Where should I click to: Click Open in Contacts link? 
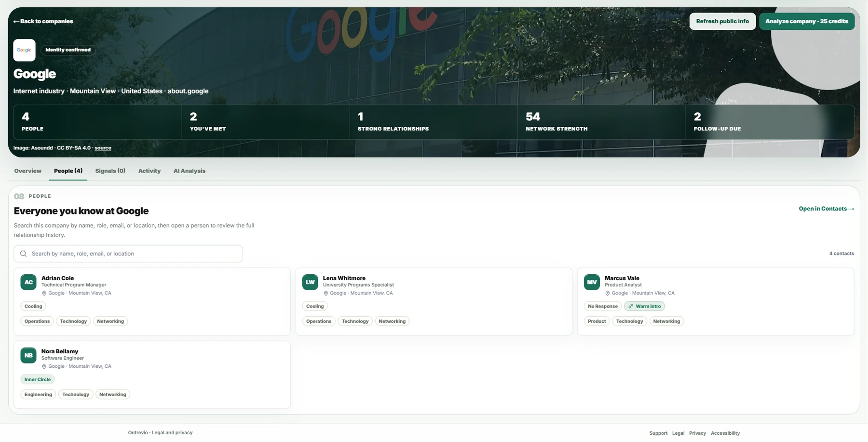click(x=827, y=209)
